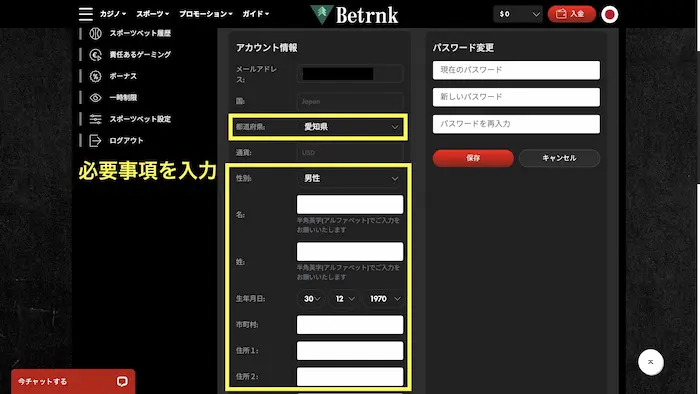Click the 新しいパスワード field

point(516,97)
